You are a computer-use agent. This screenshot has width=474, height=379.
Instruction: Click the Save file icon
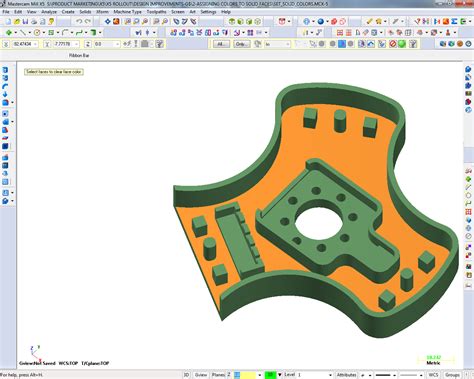click(25, 22)
